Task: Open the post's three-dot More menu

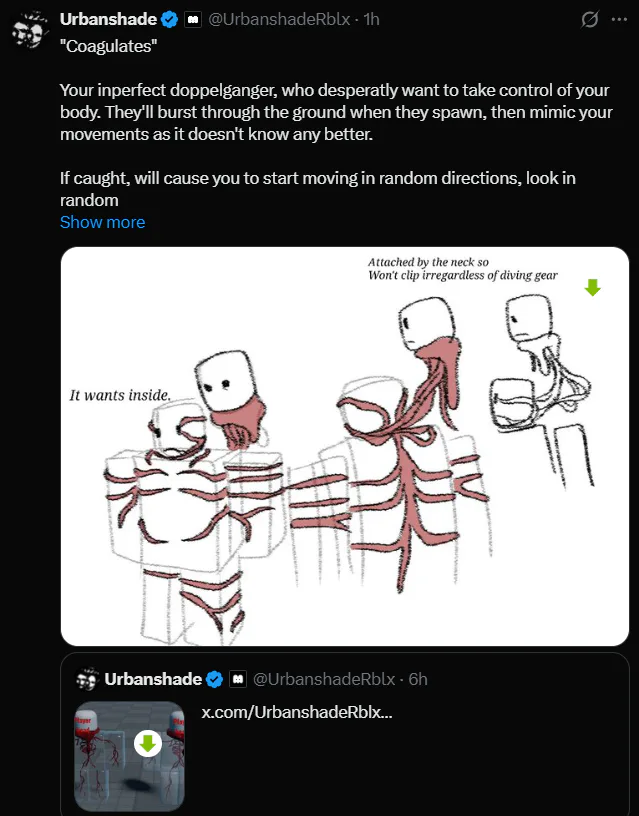Action: [619, 20]
